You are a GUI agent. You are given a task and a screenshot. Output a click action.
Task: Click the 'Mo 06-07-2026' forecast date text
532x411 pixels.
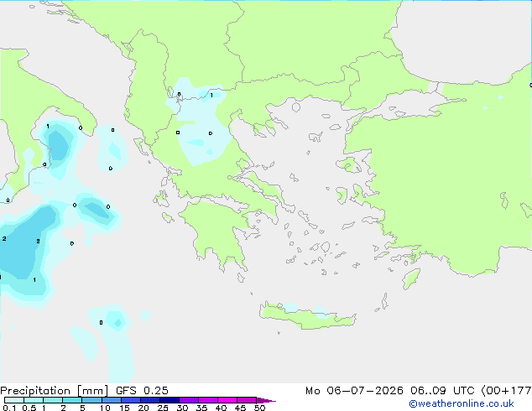pos(354,391)
